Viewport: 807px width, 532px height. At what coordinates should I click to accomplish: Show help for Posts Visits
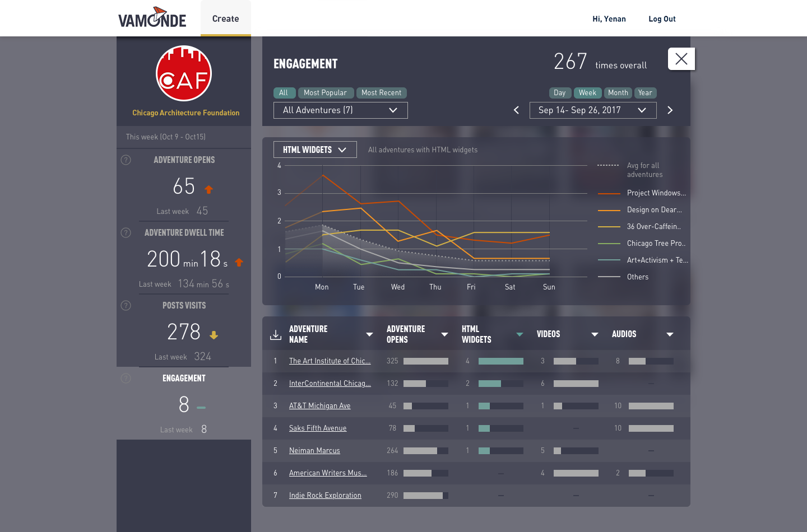126,306
